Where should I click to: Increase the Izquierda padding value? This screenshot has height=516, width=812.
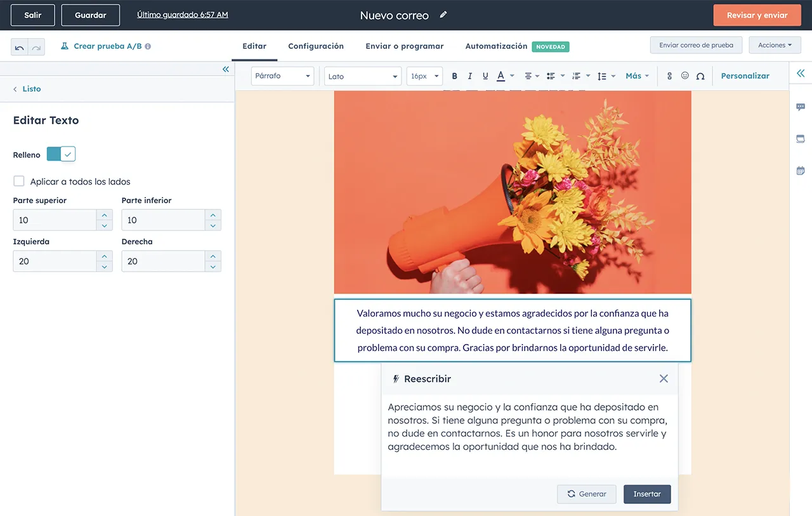click(105, 256)
